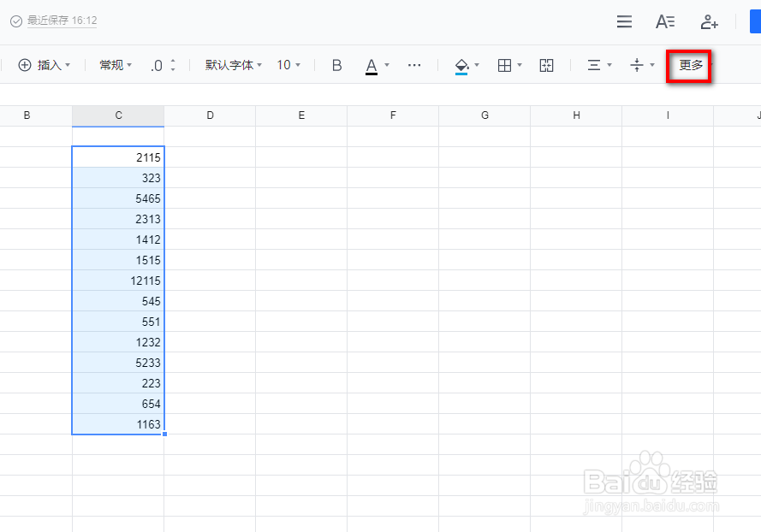Select the cell containing 2115
Screen dimensions: 761x532
tap(118, 157)
